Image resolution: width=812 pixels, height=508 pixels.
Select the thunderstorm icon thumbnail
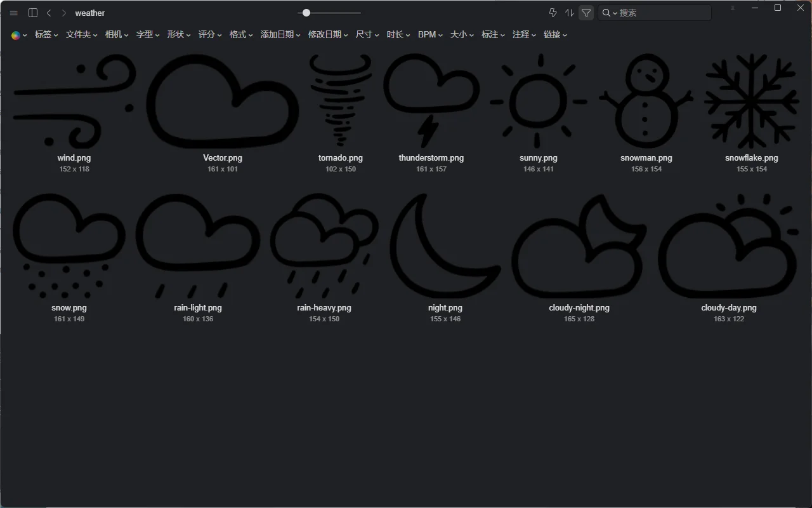pyautogui.click(x=431, y=102)
